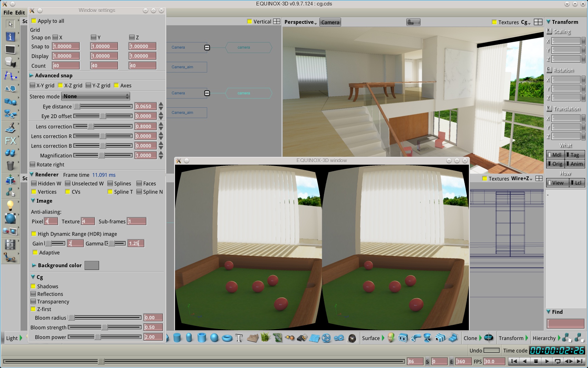Click the trash can delete icon
The image size is (588, 368).
click(10, 166)
